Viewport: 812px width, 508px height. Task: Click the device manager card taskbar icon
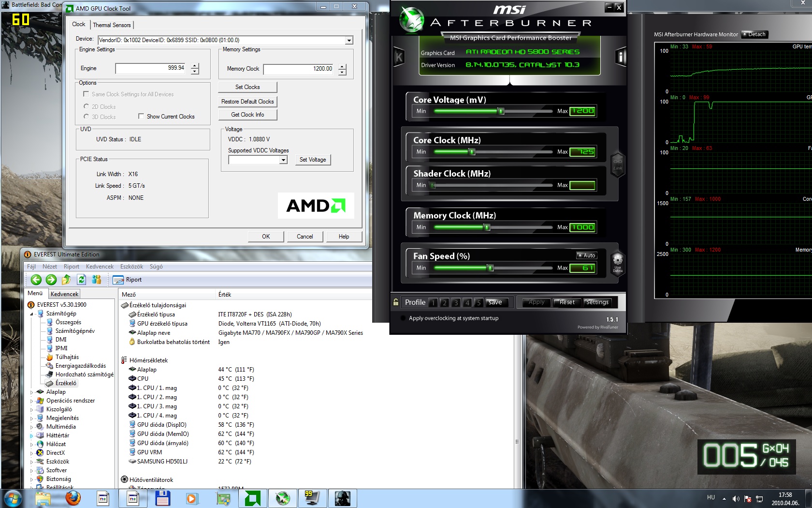[222, 498]
